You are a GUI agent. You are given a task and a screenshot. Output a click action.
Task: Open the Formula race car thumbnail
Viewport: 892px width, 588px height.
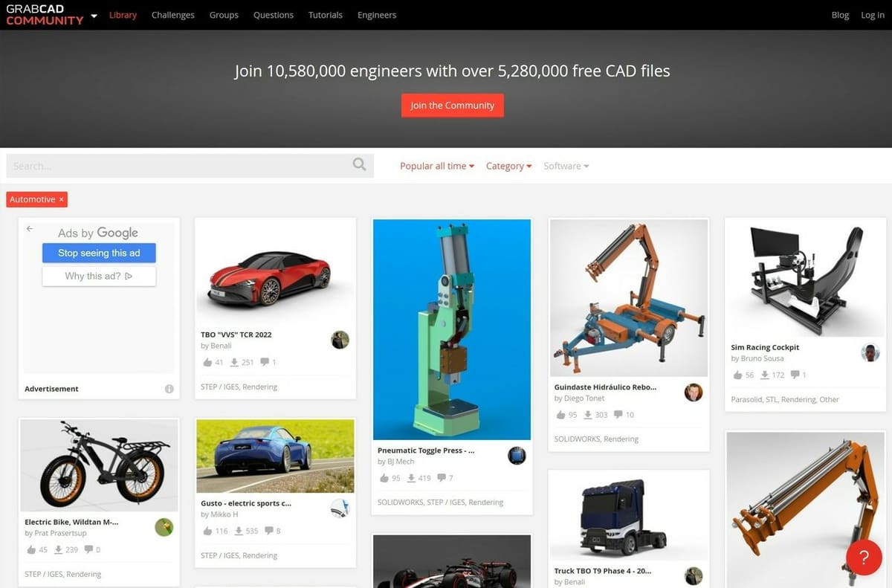[452, 561]
